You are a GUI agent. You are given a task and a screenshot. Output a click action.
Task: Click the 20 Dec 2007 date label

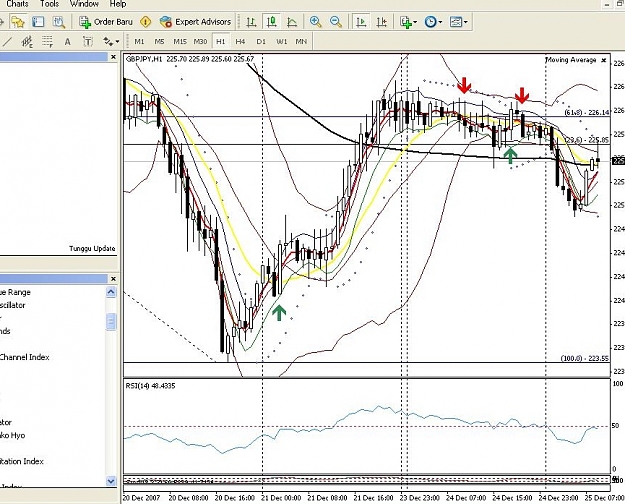(x=141, y=498)
